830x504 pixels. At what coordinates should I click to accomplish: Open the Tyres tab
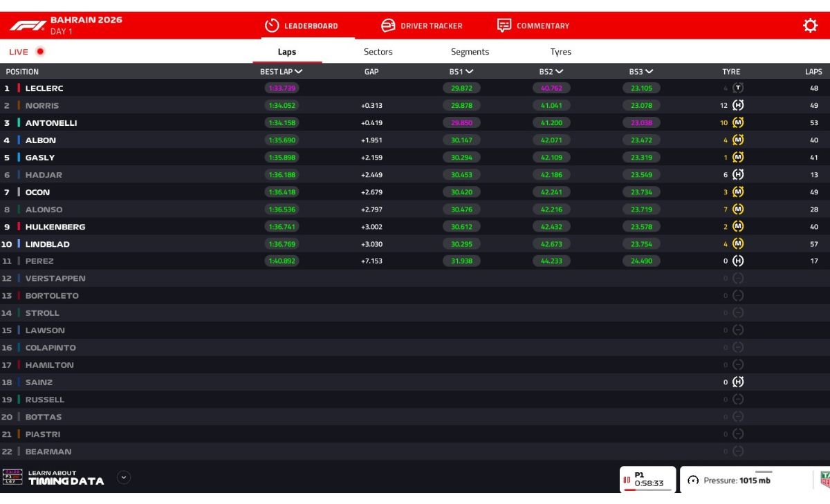click(x=560, y=51)
